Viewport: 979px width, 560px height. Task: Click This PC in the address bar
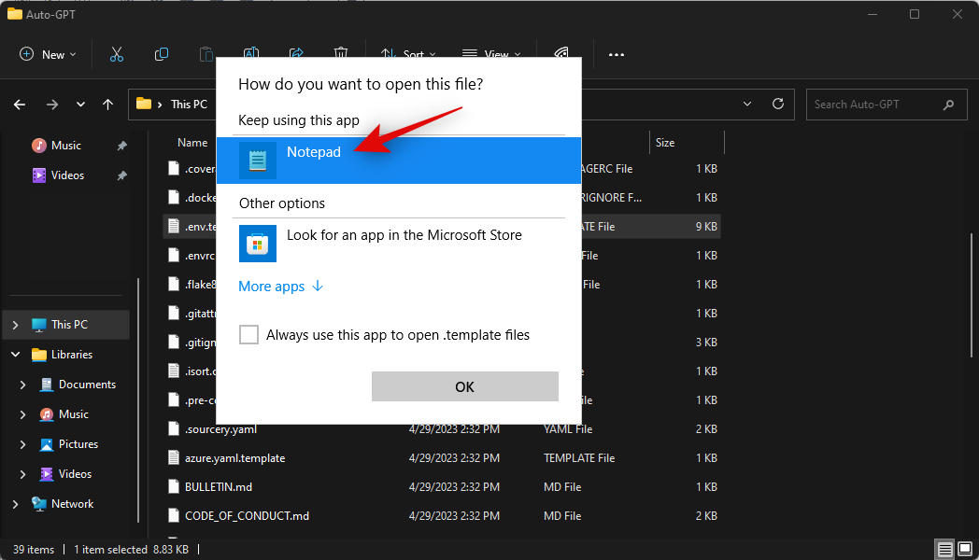tap(189, 105)
